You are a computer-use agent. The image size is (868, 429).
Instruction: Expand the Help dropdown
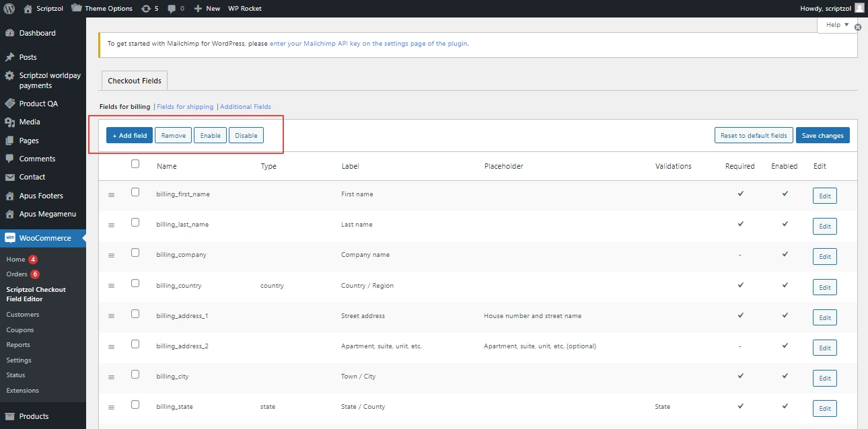click(837, 25)
